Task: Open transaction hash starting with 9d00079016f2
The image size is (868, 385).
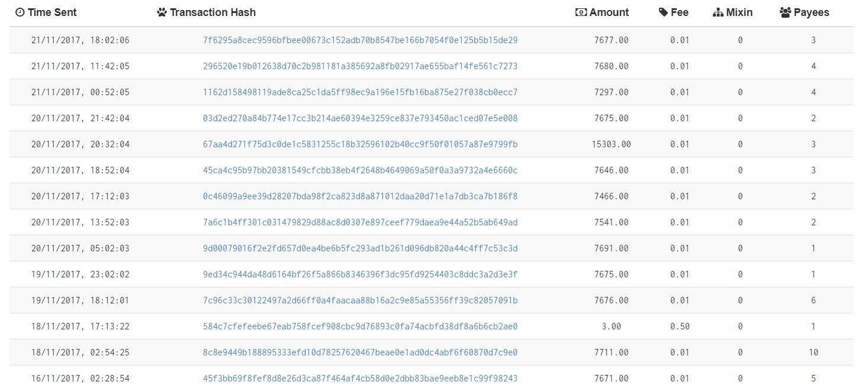Action: [x=360, y=248]
